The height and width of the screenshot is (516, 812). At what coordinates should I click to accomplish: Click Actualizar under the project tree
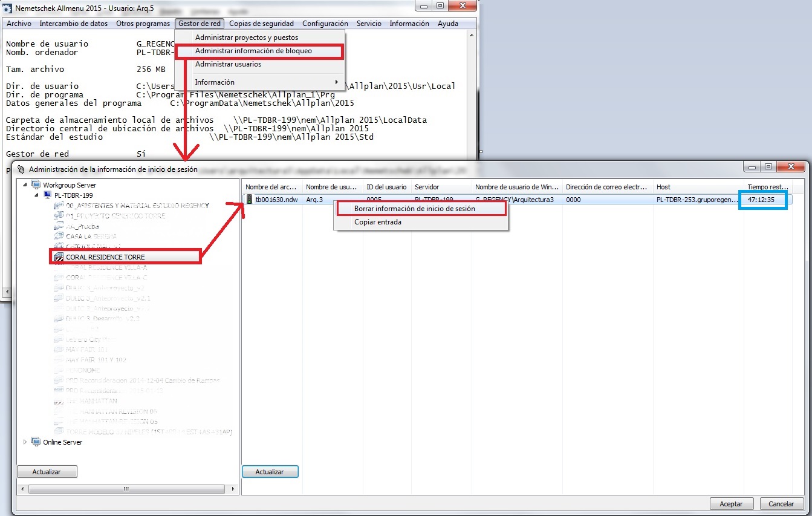click(x=47, y=471)
